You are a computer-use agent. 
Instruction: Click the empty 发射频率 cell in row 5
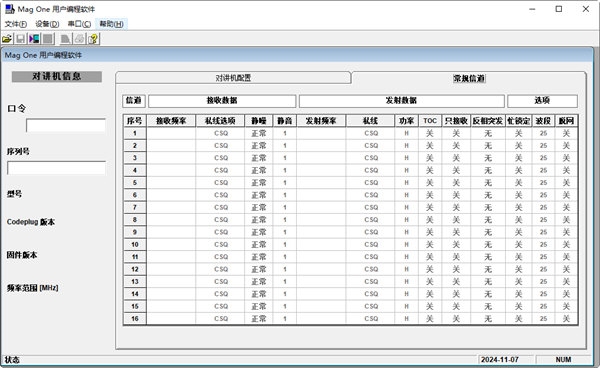(x=321, y=183)
